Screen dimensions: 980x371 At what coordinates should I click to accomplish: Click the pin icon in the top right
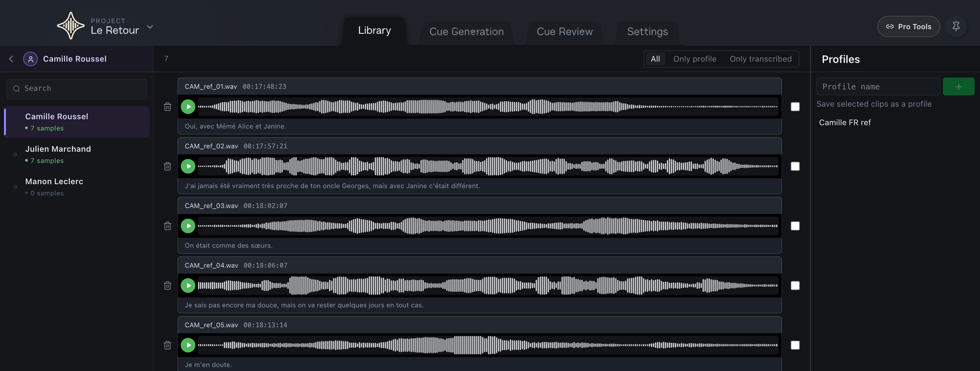[955, 26]
